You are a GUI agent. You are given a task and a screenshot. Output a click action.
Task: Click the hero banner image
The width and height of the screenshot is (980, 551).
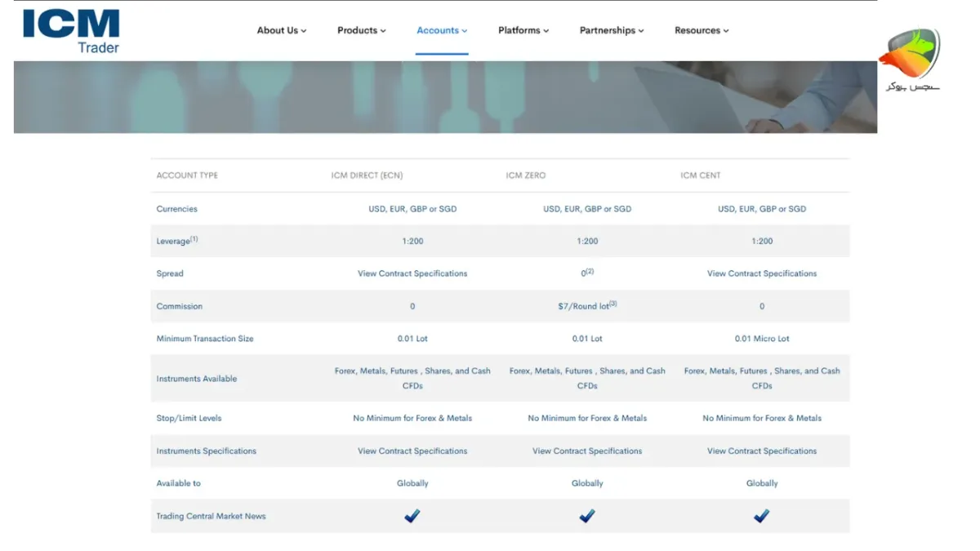click(x=445, y=97)
